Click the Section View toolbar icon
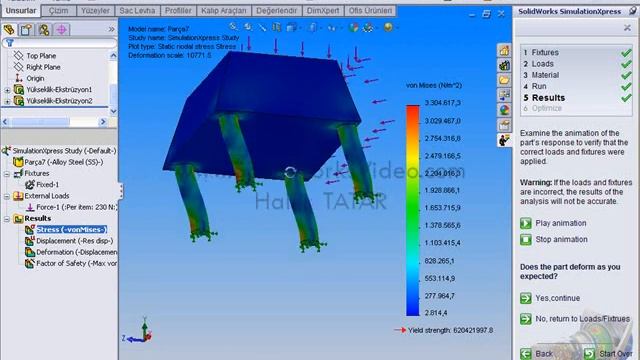Image resolution: width=640 pixels, height=360 pixels. pyautogui.click(x=276, y=27)
